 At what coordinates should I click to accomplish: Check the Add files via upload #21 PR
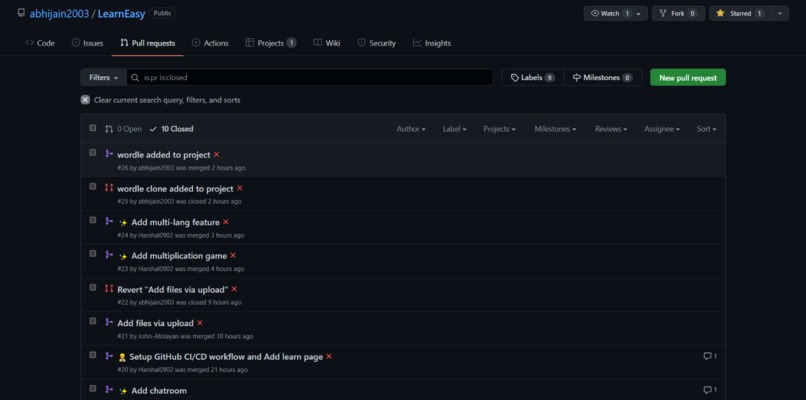[93, 321]
